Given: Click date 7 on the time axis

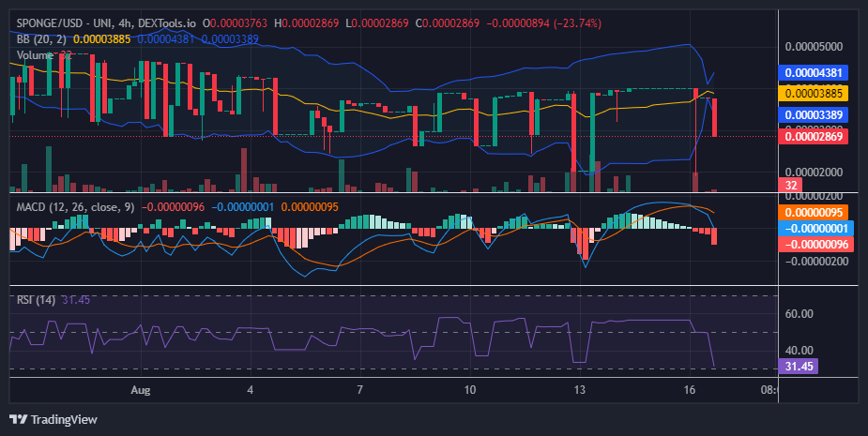Looking at the screenshot, I should tap(359, 390).
